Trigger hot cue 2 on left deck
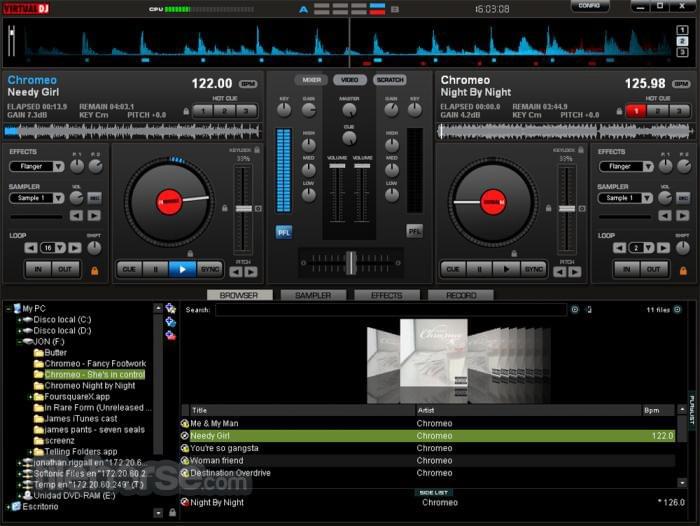Screen dimensions: 700x526 225,111
